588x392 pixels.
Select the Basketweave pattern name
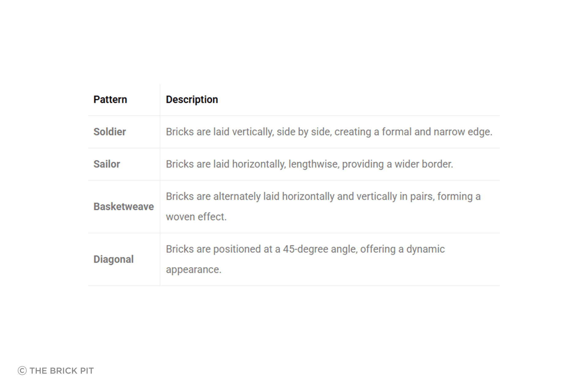click(x=124, y=207)
